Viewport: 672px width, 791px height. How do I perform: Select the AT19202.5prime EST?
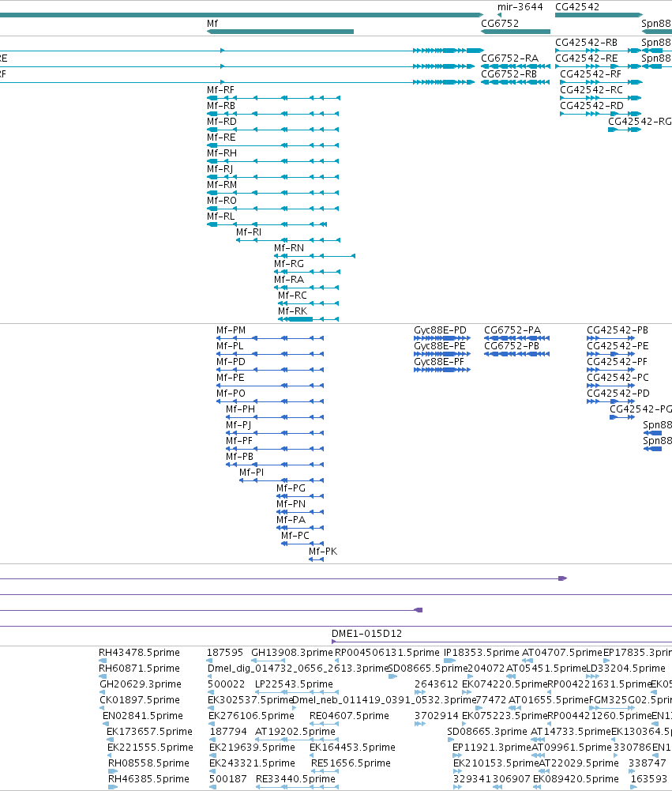pos(297,740)
